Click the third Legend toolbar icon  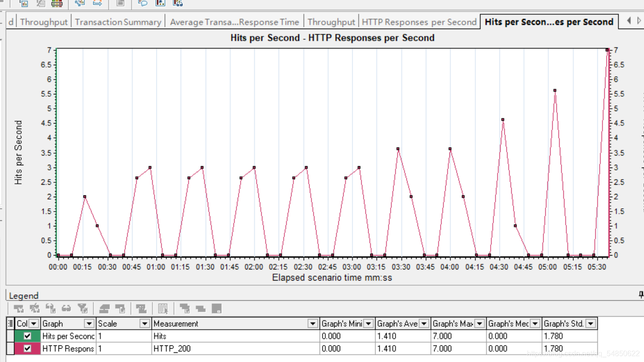(50, 308)
